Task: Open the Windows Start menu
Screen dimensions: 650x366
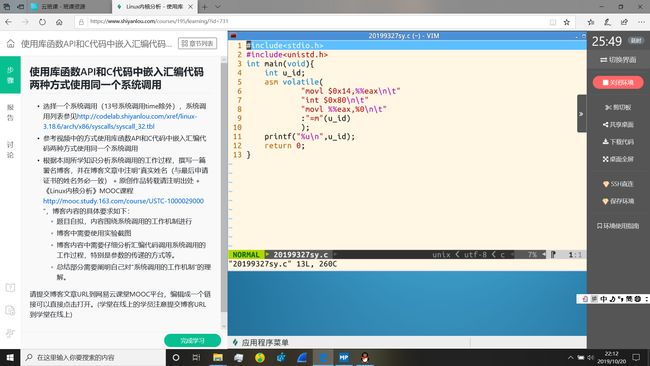Action: pos(10,357)
